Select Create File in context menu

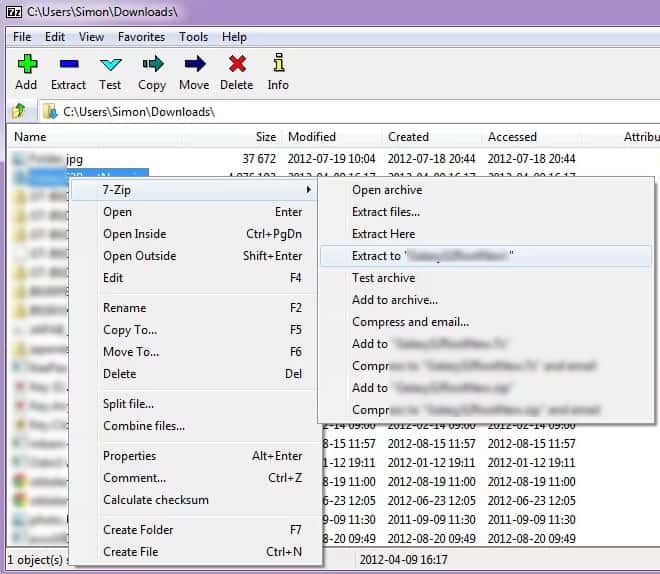point(193,552)
